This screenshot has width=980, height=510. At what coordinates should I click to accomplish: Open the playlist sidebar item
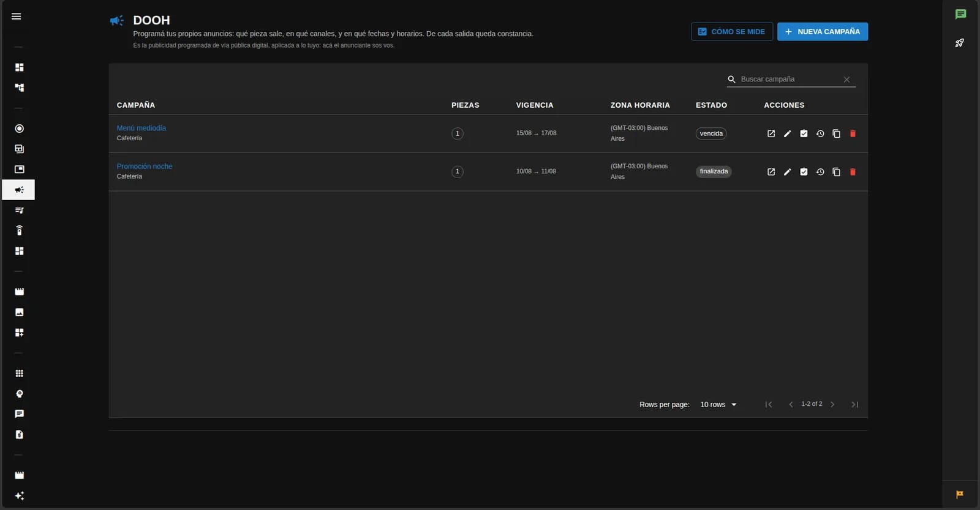[x=19, y=210]
